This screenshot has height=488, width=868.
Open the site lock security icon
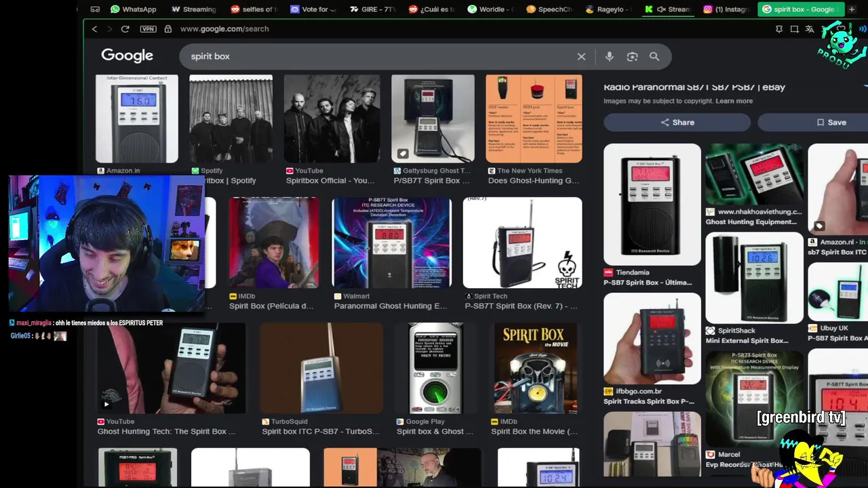coord(167,29)
